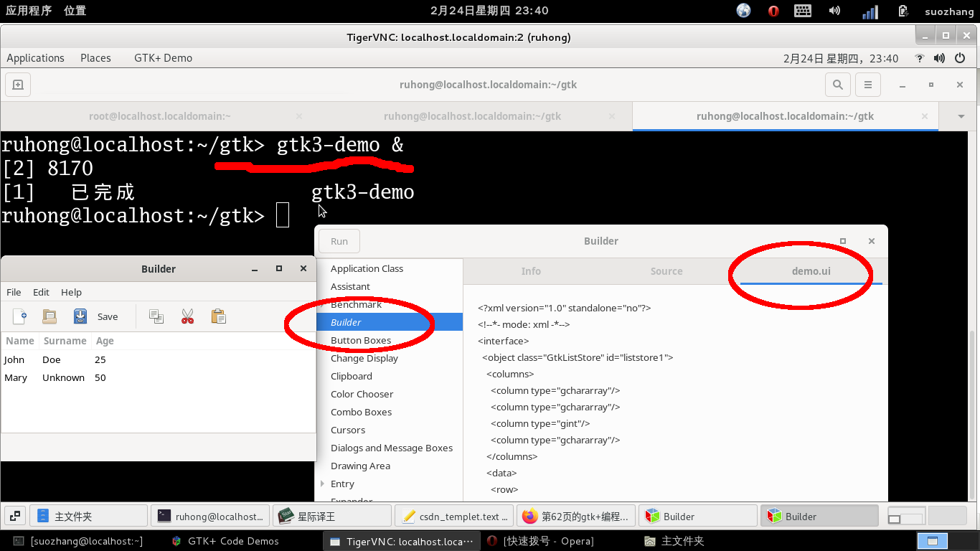980x551 pixels.
Task: Open a new terminal tab with the plus icon
Action: tap(18, 85)
